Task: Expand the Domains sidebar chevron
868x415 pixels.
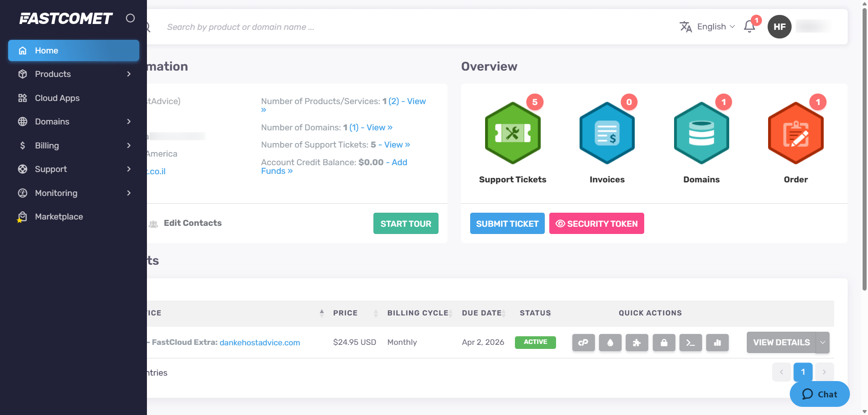Action: [x=129, y=122]
